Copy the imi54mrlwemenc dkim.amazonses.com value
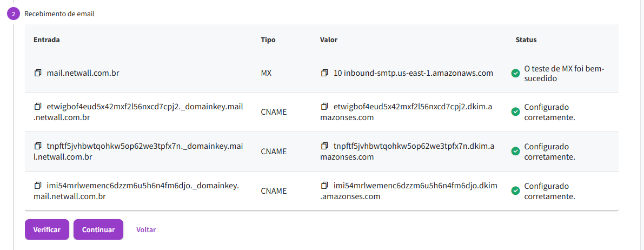This screenshot has height=250, width=644. 324,186
